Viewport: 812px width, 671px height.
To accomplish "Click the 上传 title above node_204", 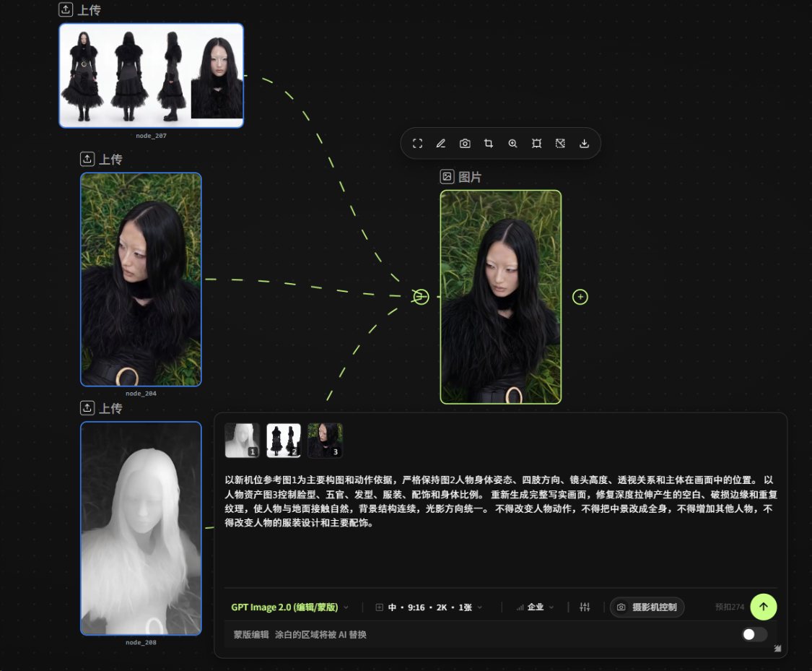I will coord(110,159).
